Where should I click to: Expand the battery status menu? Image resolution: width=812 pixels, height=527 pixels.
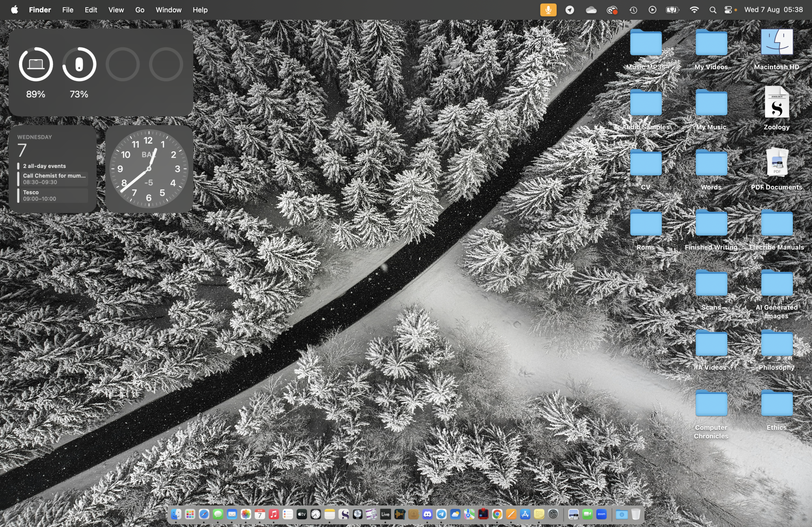click(672, 10)
